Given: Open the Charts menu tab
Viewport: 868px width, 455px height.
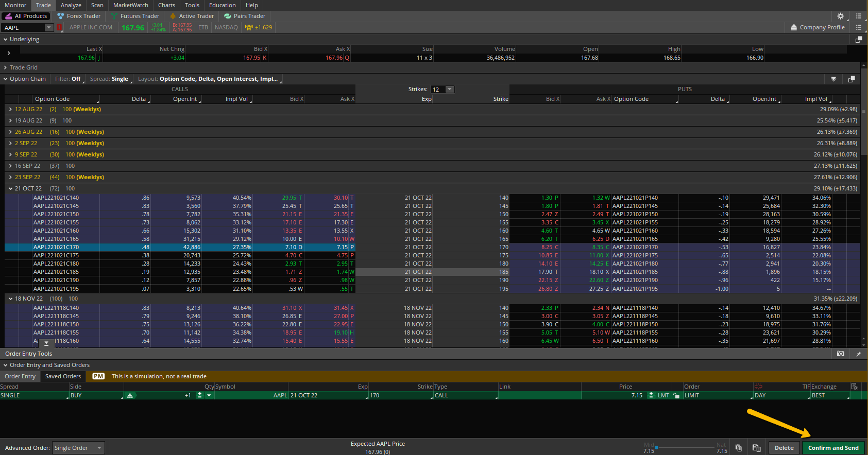Looking at the screenshot, I should 166,5.
